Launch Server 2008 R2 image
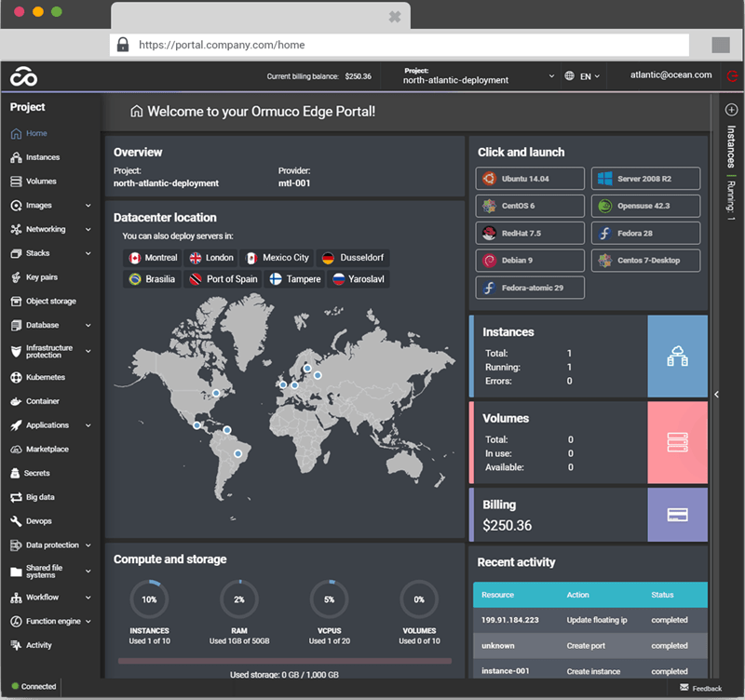Image resolution: width=745 pixels, height=700 pixels. (645, 179)
